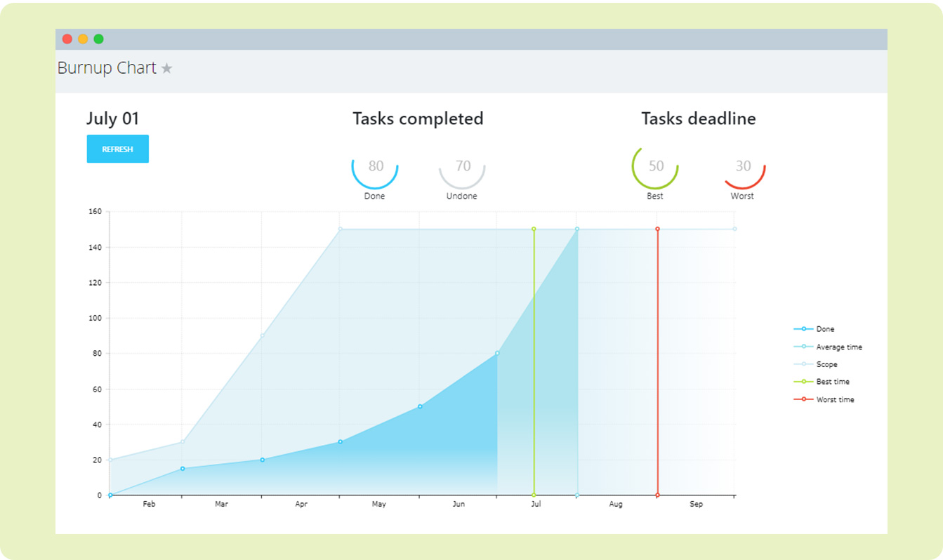
Task: Click the Average time point at 150
Action: coord(577,229)
